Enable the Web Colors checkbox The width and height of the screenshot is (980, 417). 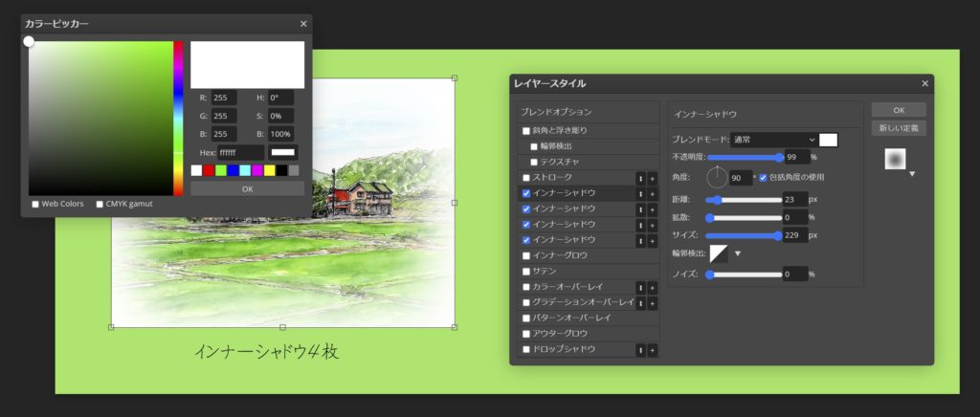click(x=35, y=204)
